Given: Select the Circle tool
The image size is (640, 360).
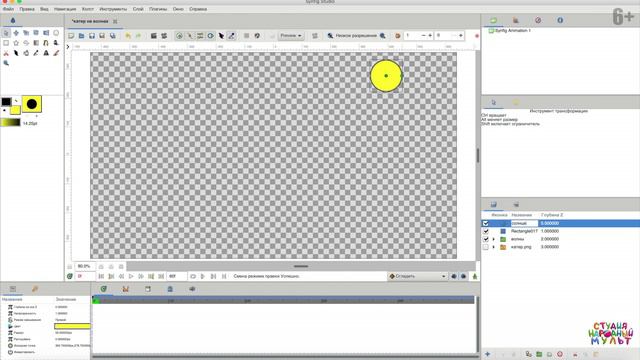Looking at the screenshot, I should pyautogui.click(x=56, y=33).
